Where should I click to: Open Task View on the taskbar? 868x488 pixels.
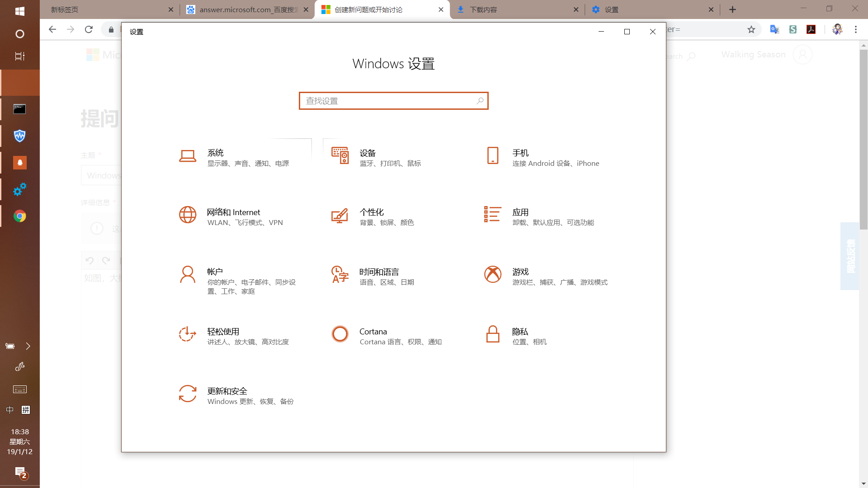click(20, 56)
